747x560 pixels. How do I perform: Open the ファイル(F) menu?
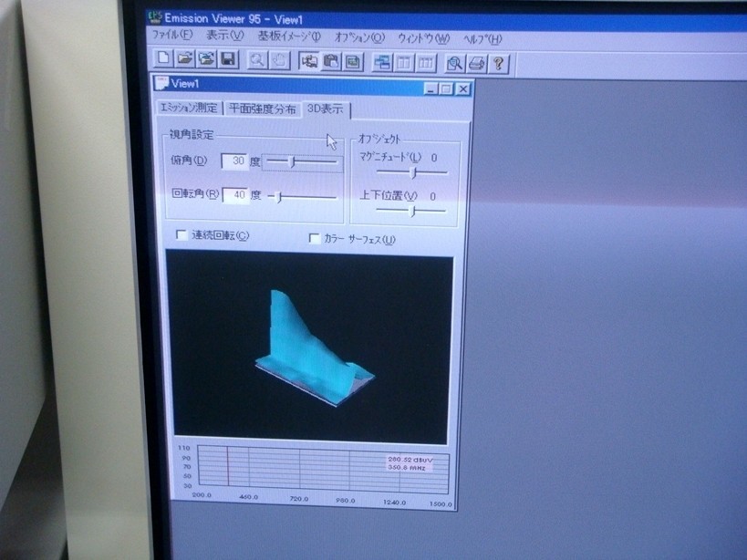[172, 35]
